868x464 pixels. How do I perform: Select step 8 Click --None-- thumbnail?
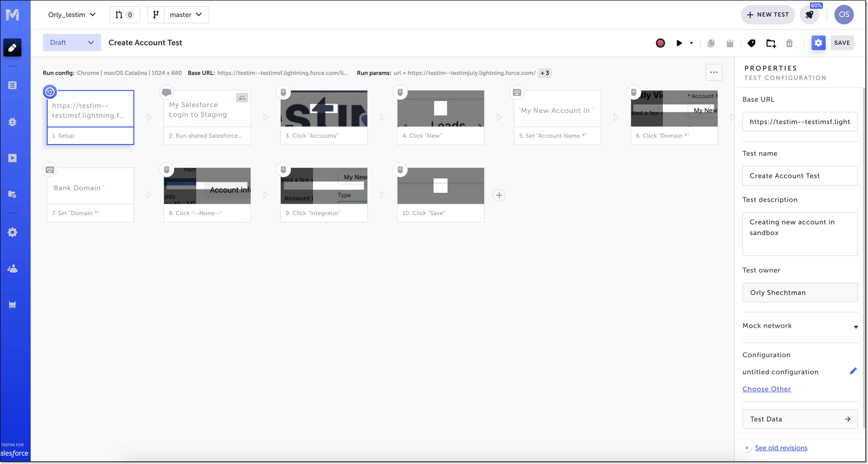[207, 186]
